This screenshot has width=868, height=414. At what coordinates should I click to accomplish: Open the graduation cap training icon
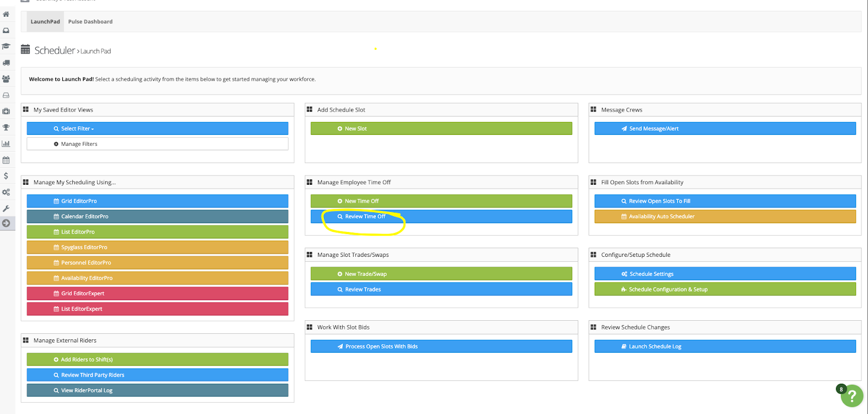point(6,47)
